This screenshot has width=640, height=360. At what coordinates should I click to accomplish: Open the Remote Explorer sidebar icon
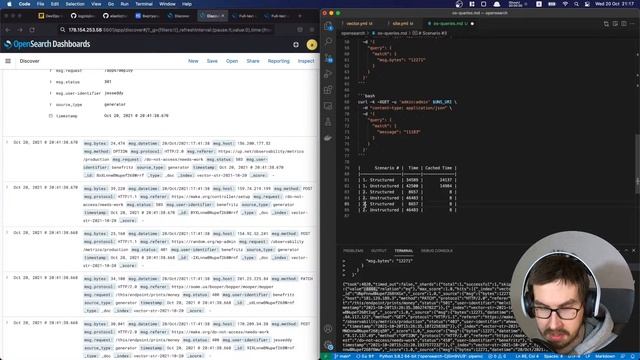[x=328, y=106]
